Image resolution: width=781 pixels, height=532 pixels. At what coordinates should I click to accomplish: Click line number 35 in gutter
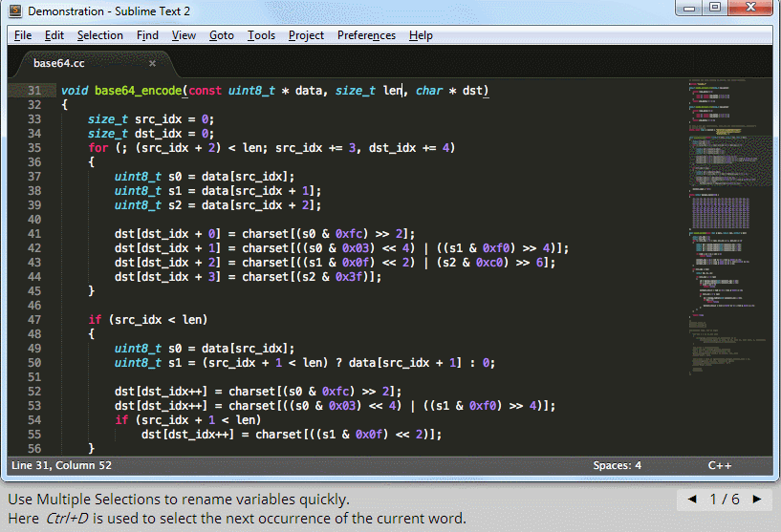point(34,148)
